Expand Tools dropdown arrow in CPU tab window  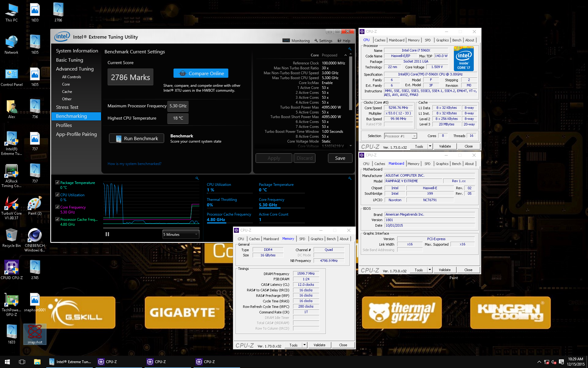(x=430, y=146)
